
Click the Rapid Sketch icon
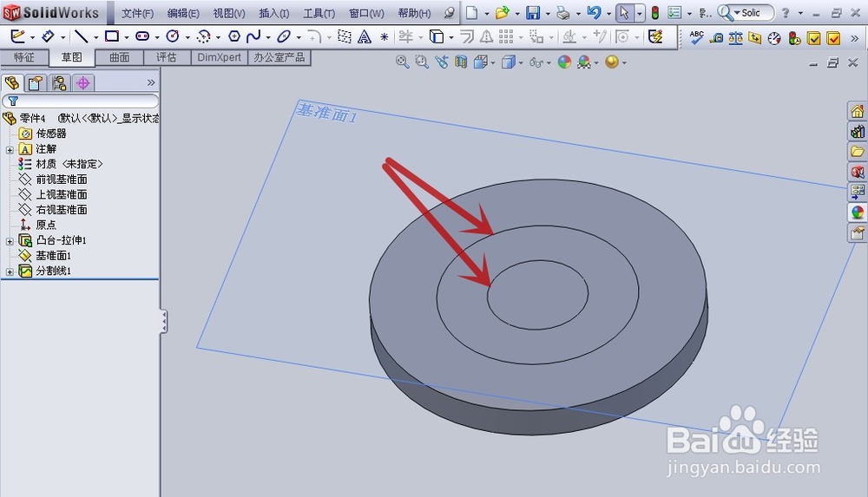click(655, 36)
